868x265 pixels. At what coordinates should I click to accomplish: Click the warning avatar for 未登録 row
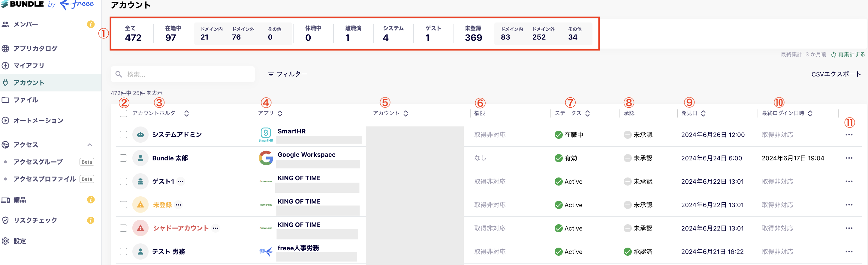tap(140, 205)
